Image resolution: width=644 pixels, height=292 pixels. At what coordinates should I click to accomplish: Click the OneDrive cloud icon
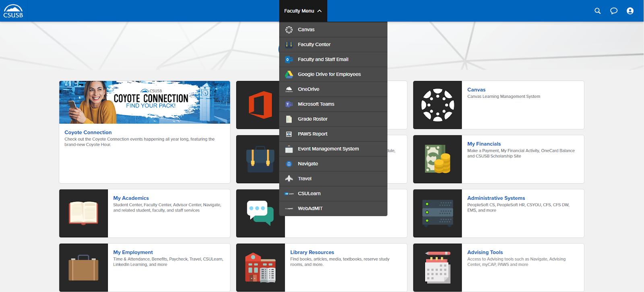click(x=289, y=89)
